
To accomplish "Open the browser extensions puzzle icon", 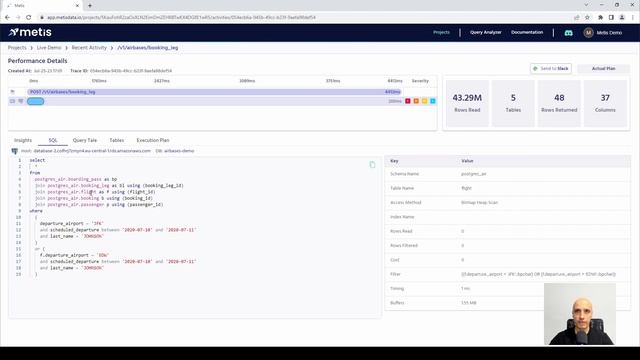I will tap(600, 18).
